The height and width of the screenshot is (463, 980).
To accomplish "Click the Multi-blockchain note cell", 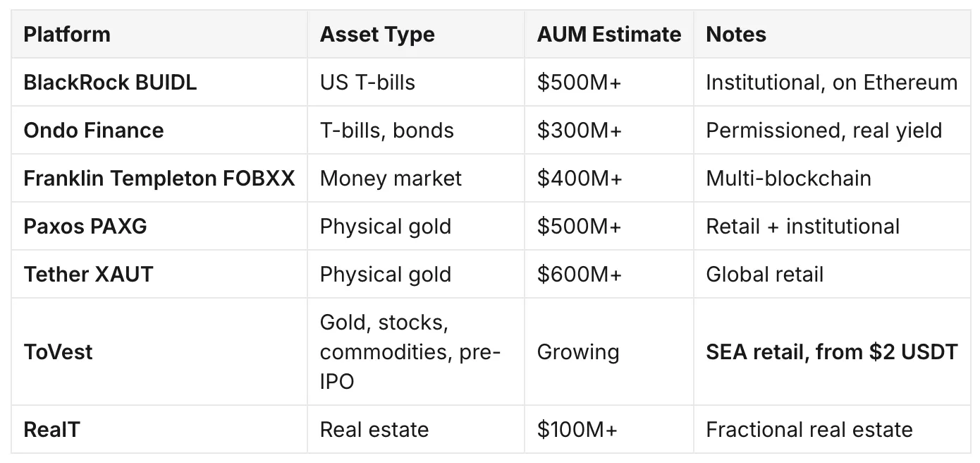I will pos(832,178).
